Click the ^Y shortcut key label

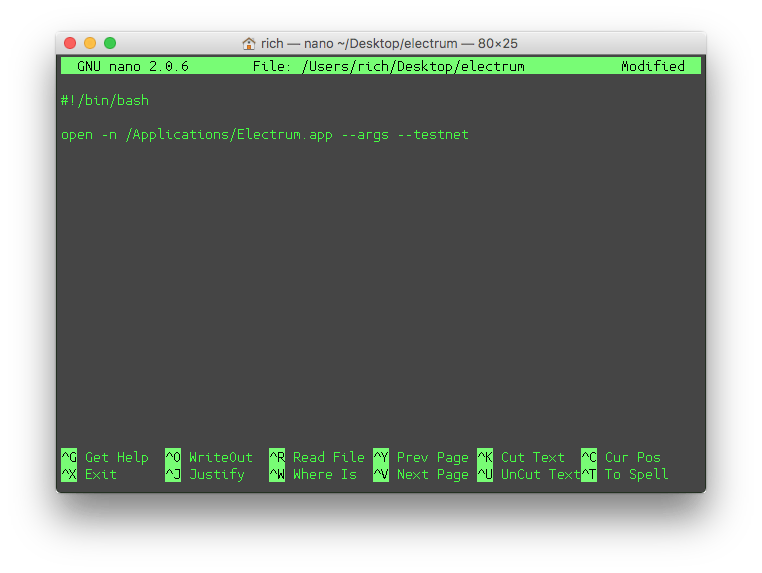(x=381, y=457)
